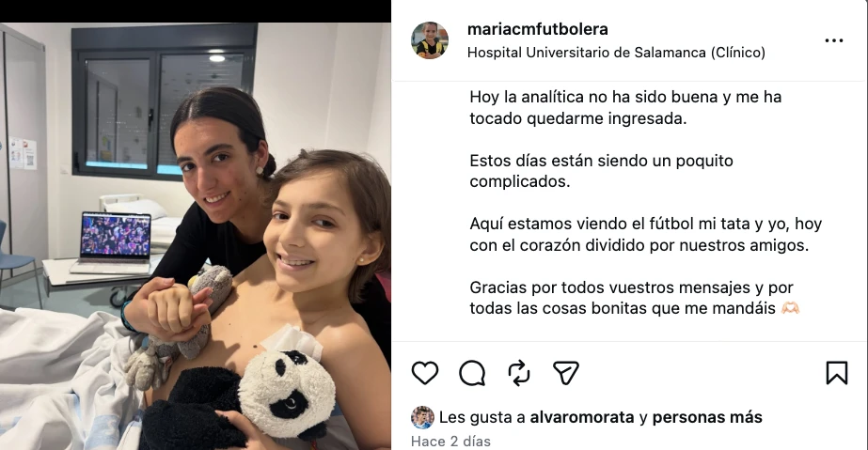Viewport: 868px width, 450px height.
Task: Share the post via paper plane icon
Action: (x=566, y=373)
